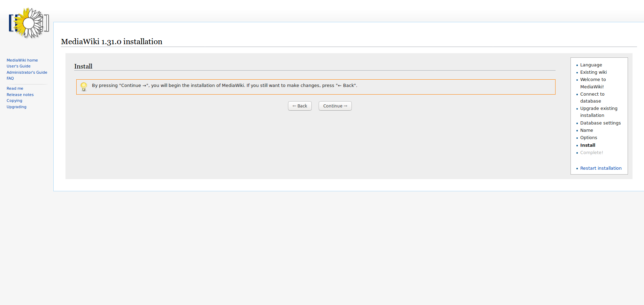Open the User's Guide link
Screen dimensions: 644x305
[x=18, y=66]
